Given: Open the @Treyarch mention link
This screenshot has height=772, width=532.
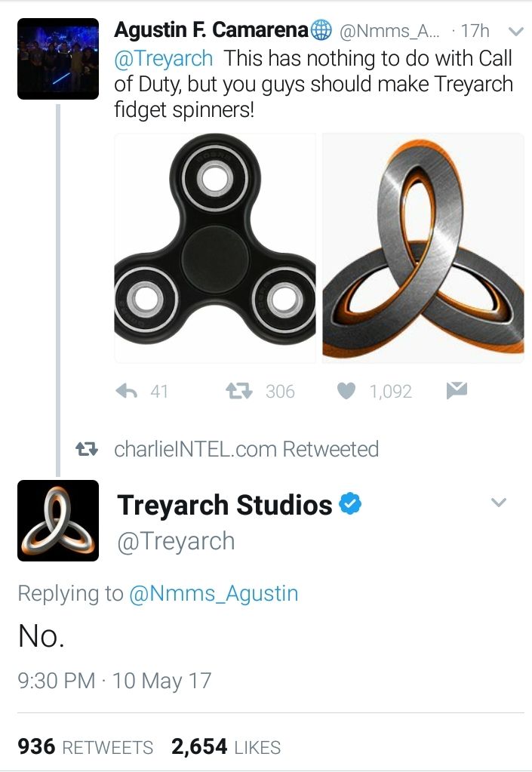Looking at the screenshot, I should 164,58.
